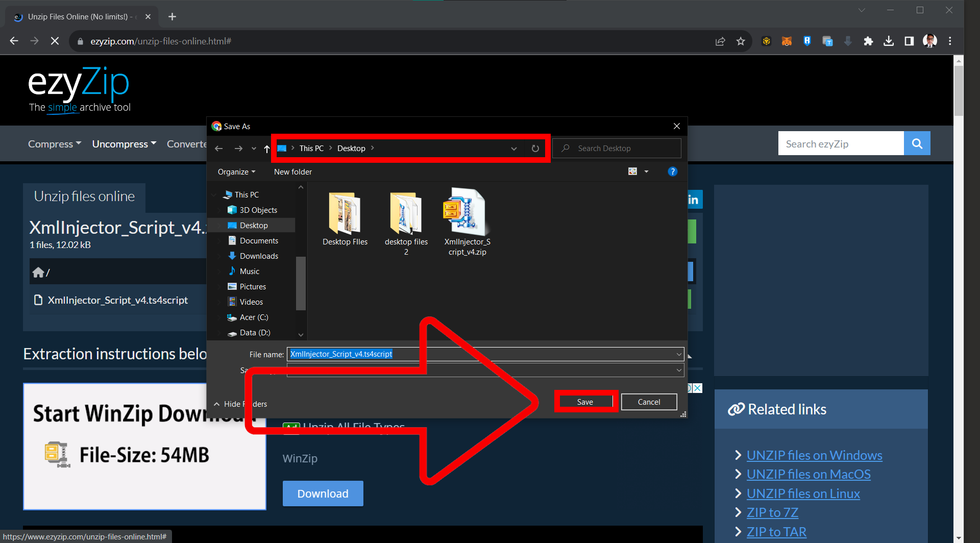980x543 pixels.
Task: Select the Downloads folder in sidebar
Action: click(259, 256)
